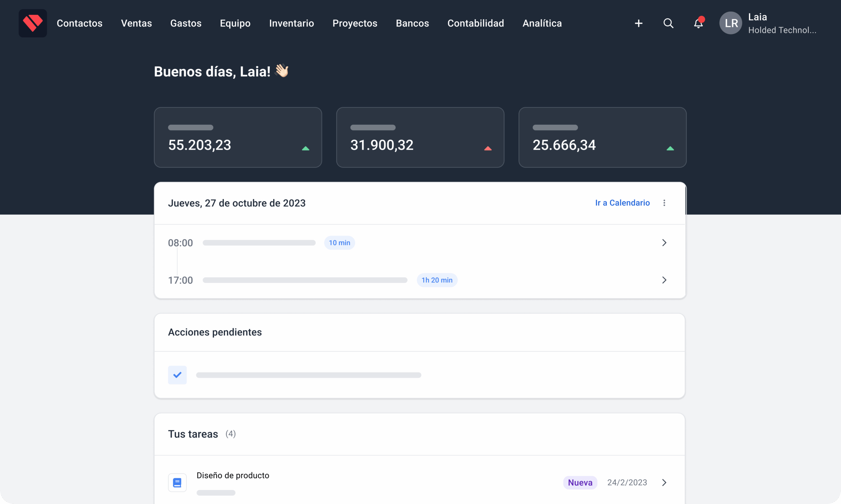Open Diseño de producto task chevron
Image resolution: width=841 pixels, height=504 pixels.
(x=664, y=482)
